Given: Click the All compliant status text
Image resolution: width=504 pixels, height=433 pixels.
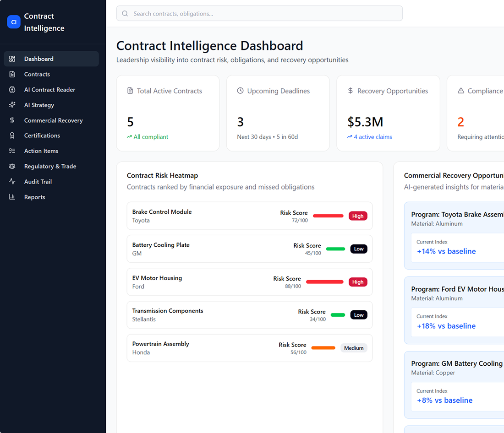Looking at the screenshot, I should click(x=151, y=137).
